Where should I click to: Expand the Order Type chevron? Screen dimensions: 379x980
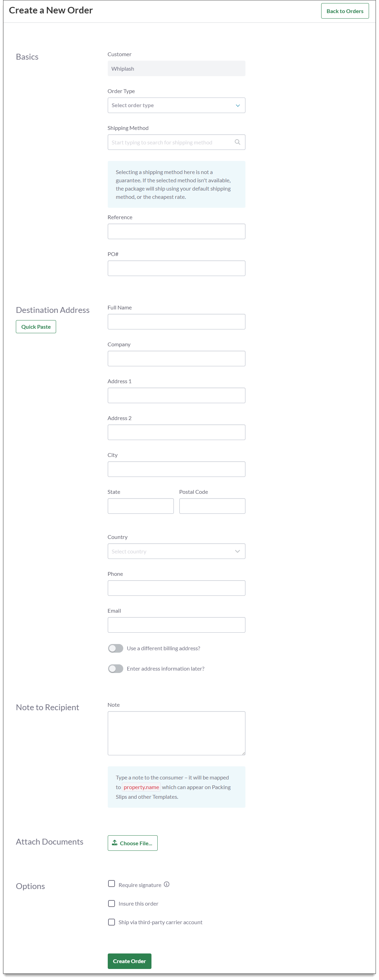(238, 105)
